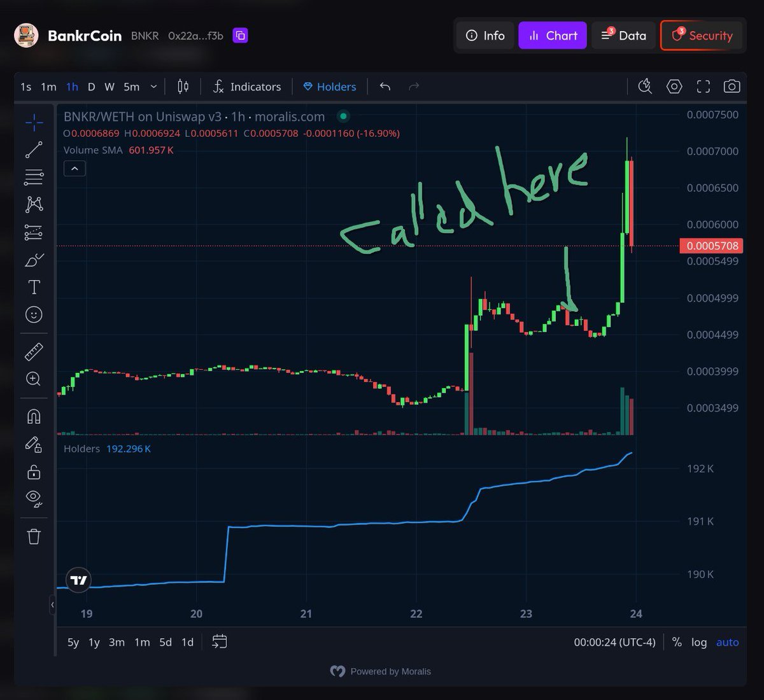Open the quick search icon
Image resolution: width=764 pixels, height=700 pixels.
click(x=645, y=87)
